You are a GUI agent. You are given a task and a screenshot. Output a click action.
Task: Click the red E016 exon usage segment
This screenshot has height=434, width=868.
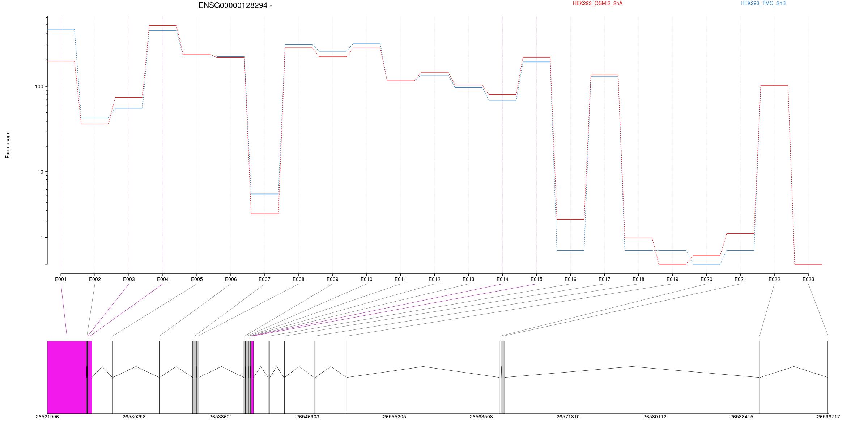pyautogui.click(x=570, y=219)
